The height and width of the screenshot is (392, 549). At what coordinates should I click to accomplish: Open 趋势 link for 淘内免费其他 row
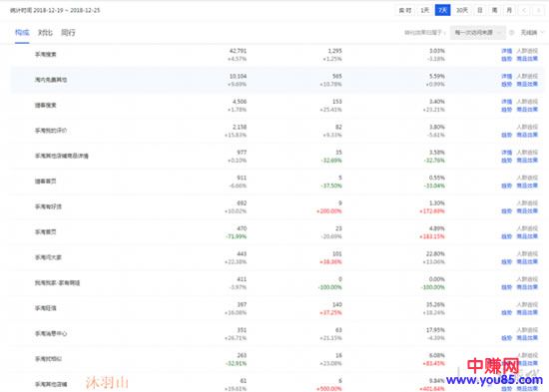tap(507, 84)
